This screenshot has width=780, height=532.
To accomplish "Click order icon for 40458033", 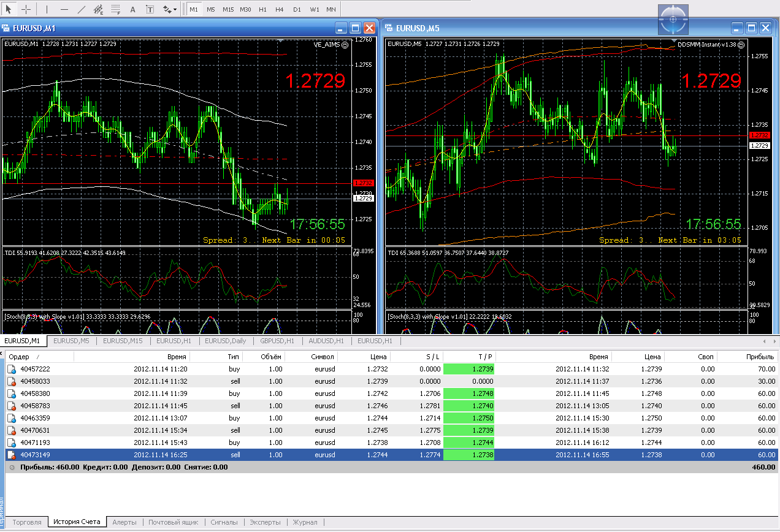I will click(x=12, y=382).
